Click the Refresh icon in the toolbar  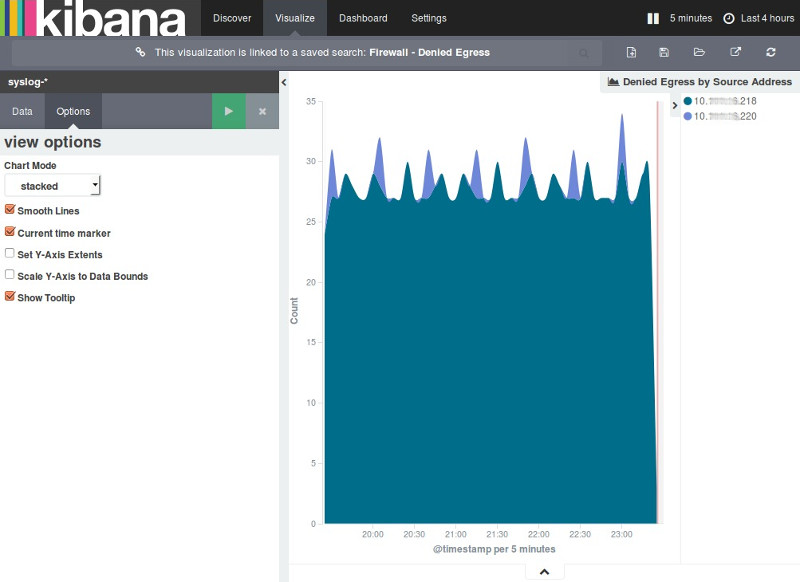click(x=771, y=52)
